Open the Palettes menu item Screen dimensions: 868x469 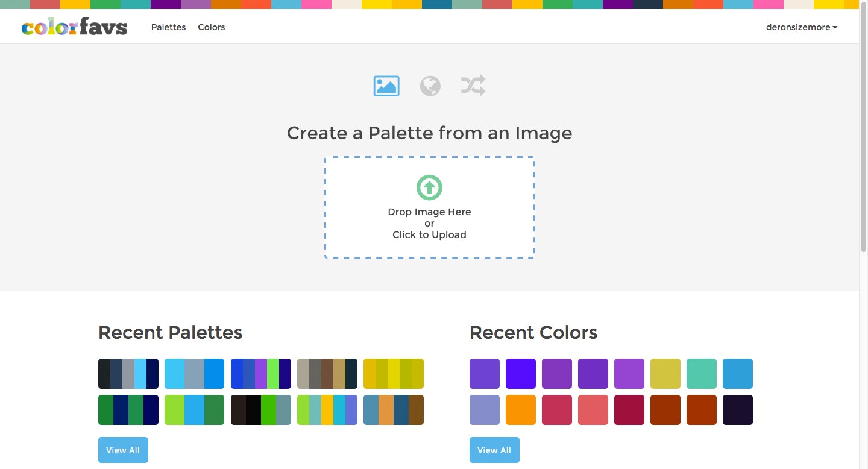(168, 27)
